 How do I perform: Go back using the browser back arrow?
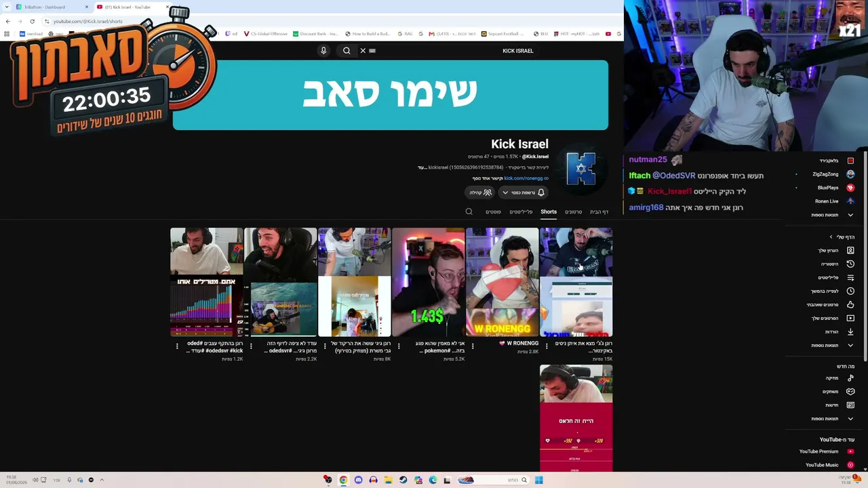7,21
